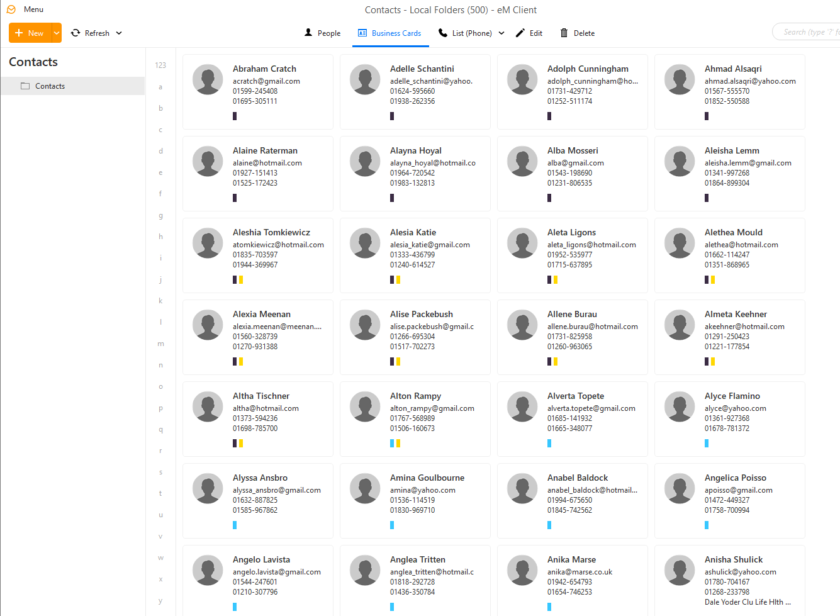The image size is (840, 616).
Task: Click email alethea@hotmail.com
Action: (741, 245)
